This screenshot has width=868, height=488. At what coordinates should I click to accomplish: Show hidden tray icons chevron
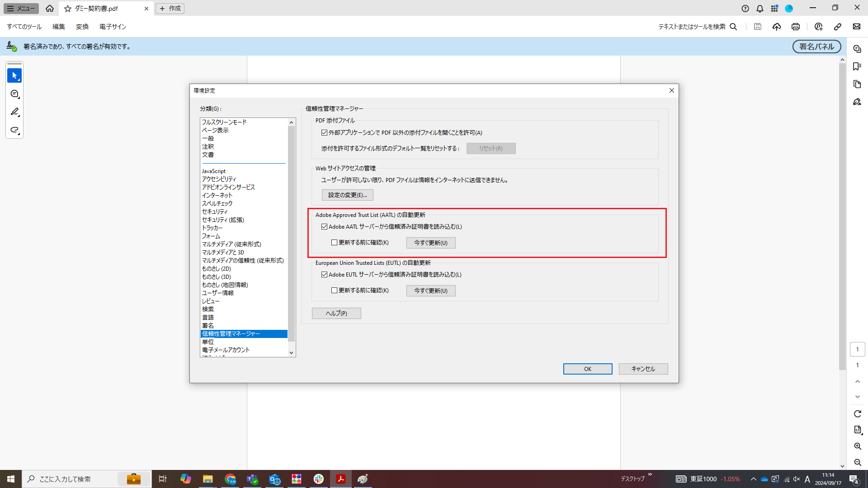coord(753,479)
